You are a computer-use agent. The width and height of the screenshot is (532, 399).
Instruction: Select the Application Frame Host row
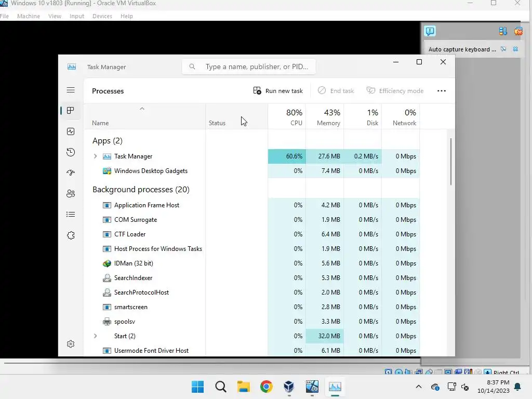click(x=252, y=205)
